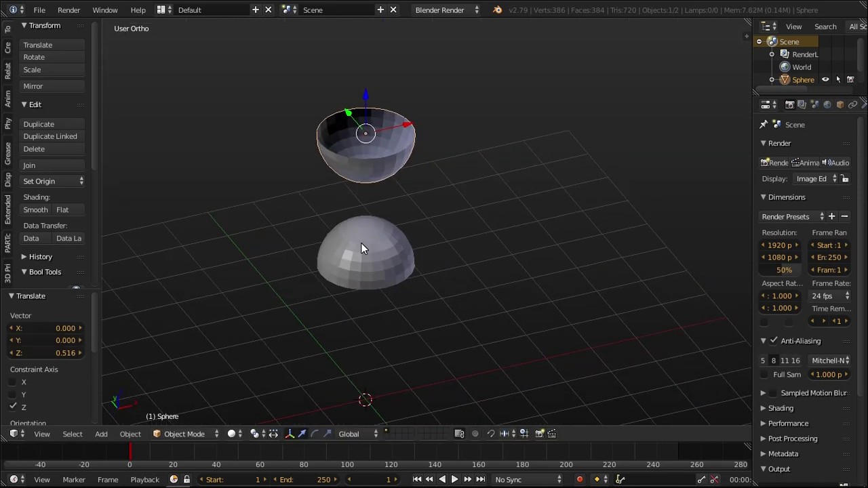Open the Window menu

click(105, 10)
